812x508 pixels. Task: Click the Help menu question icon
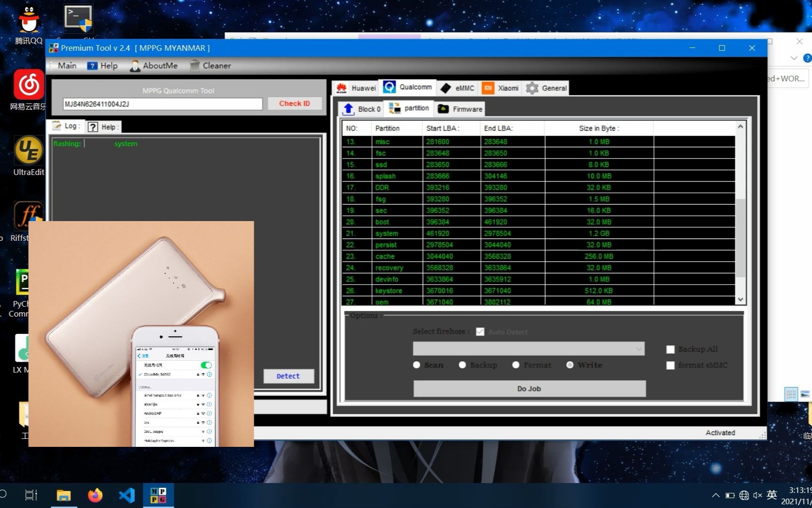(x=92, y=66)
